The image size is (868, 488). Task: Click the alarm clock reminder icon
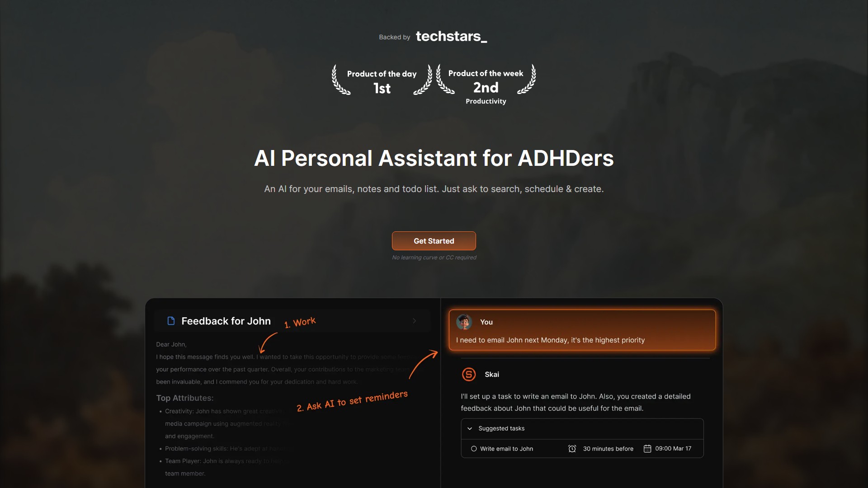coord(572,449)
